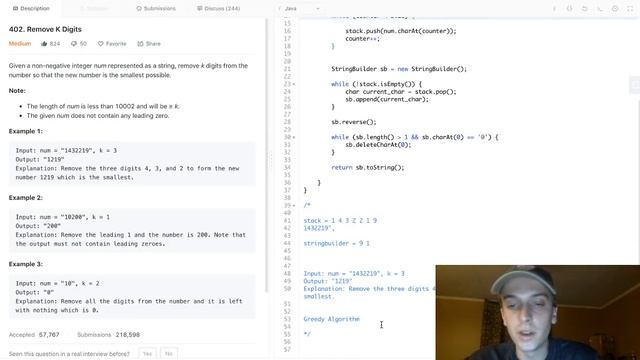Click the Example 3 heading
The height and width of the screenshot is (360, 640).
click(26, 264)
